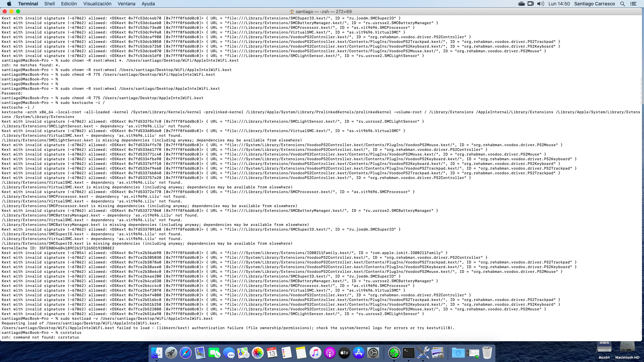Minimize the Terminal window
The width and height of the screenshot is (644, 362).
[x=11, y=11]
